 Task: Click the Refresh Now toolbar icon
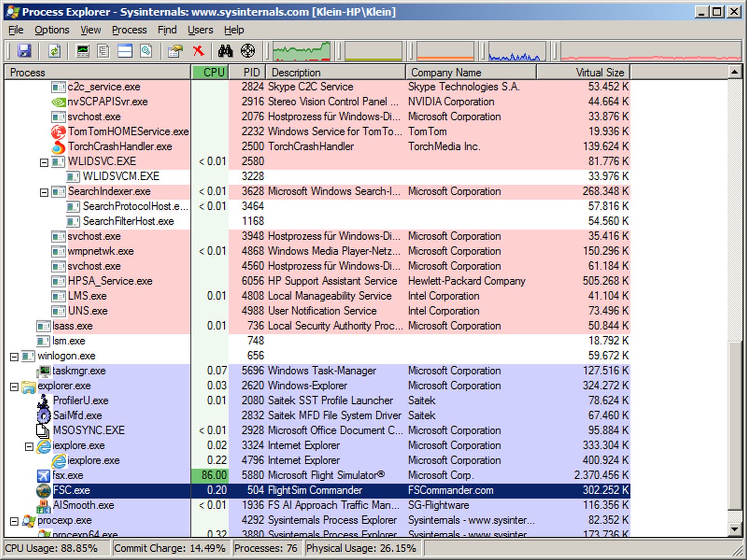tap(55, 51)
